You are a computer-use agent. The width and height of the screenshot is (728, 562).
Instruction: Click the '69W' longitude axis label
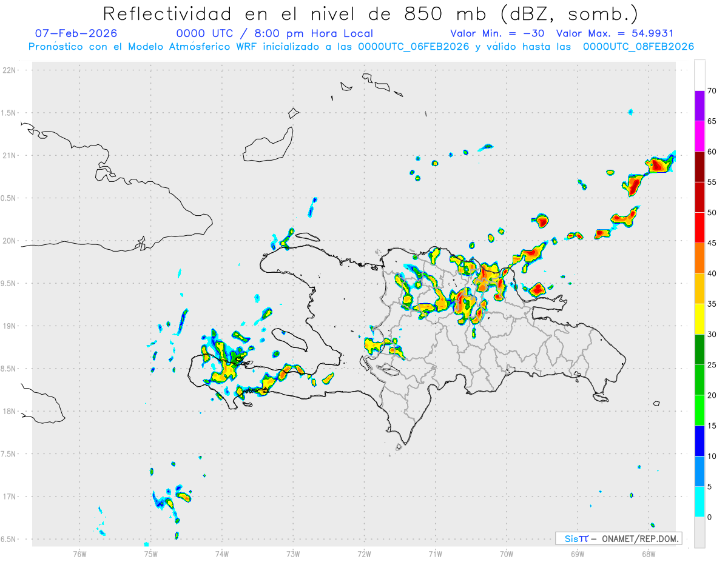point(578,554)
